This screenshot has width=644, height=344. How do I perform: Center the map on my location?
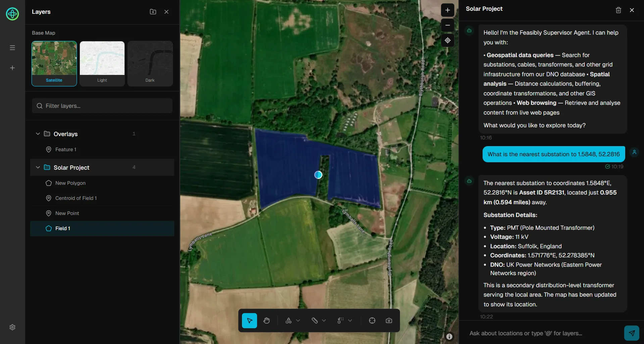[x=448, y=40]
